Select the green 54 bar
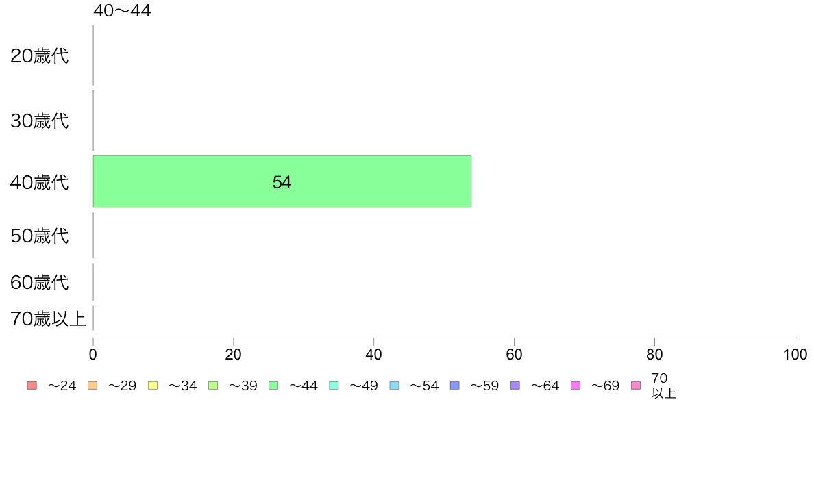The image size is (814, 504). coord(282,181)
